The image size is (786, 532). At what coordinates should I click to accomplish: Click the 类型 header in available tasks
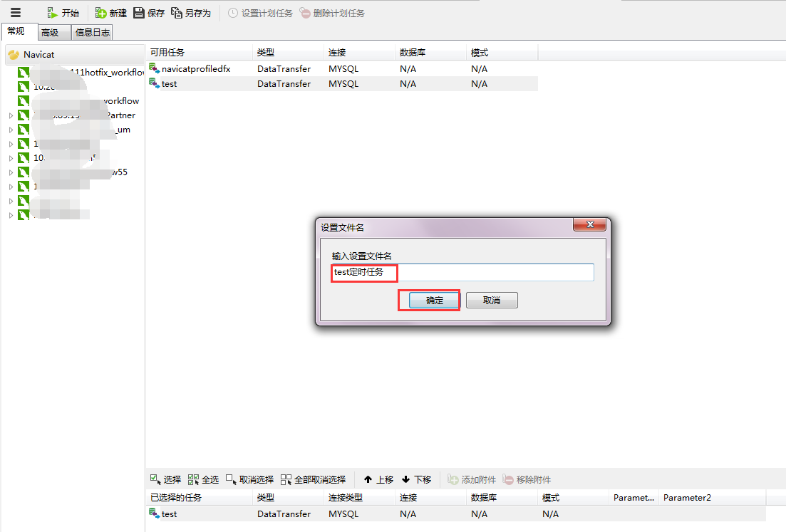coord(288,53)
